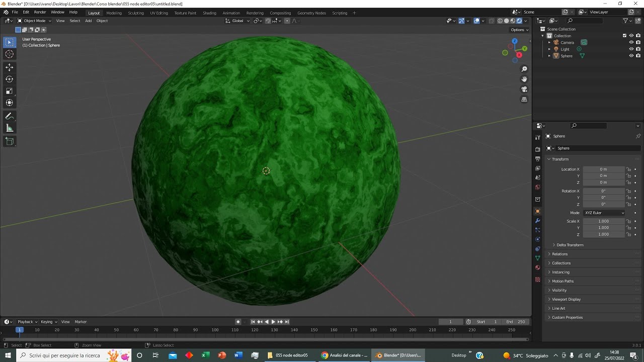This screenshot has width=644, height=362.
Task: Expand the Relations panel
Action: pyautogui.click(x=559, y=254)
